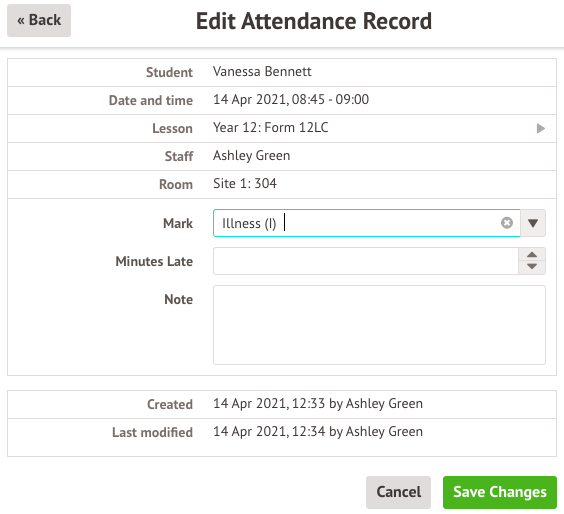564x514 pixels.
Task: Increase Minutes Late with up arrow
Action: (532, 254)
